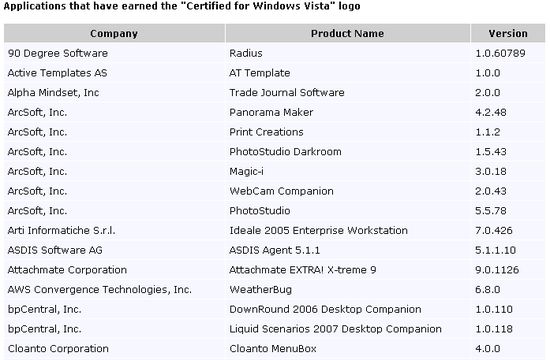The image size is (550, 360).
Task: Select the Magic-i product entry
Action: [x=246, y=172]
